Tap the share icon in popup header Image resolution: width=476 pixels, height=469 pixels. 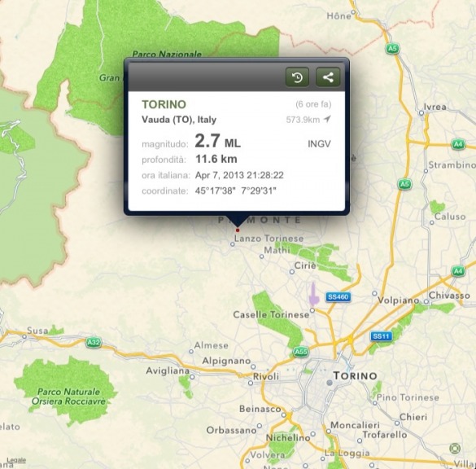328,77
